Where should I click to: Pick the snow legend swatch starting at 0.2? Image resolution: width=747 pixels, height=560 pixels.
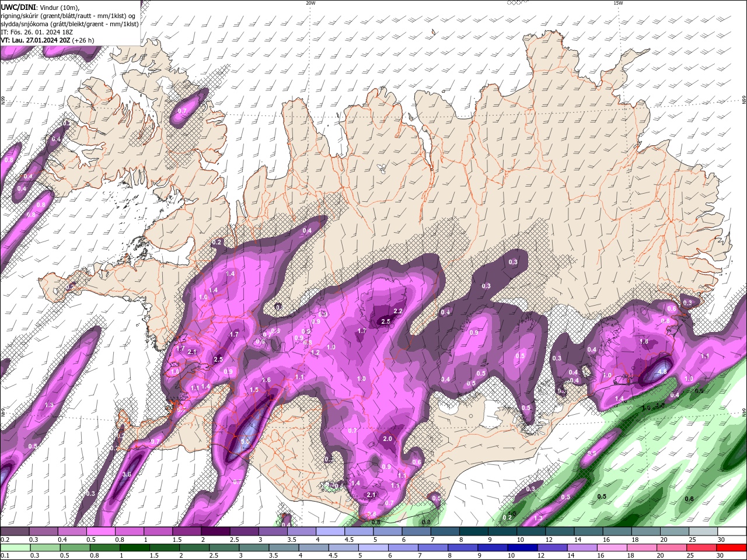15,531
